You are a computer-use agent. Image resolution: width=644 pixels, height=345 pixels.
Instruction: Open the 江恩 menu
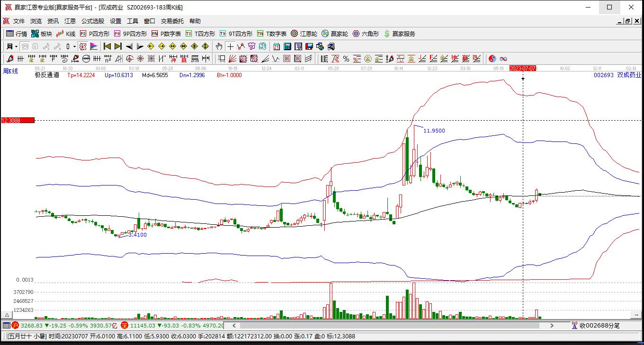pyautogui.click(x=70, y=21)
